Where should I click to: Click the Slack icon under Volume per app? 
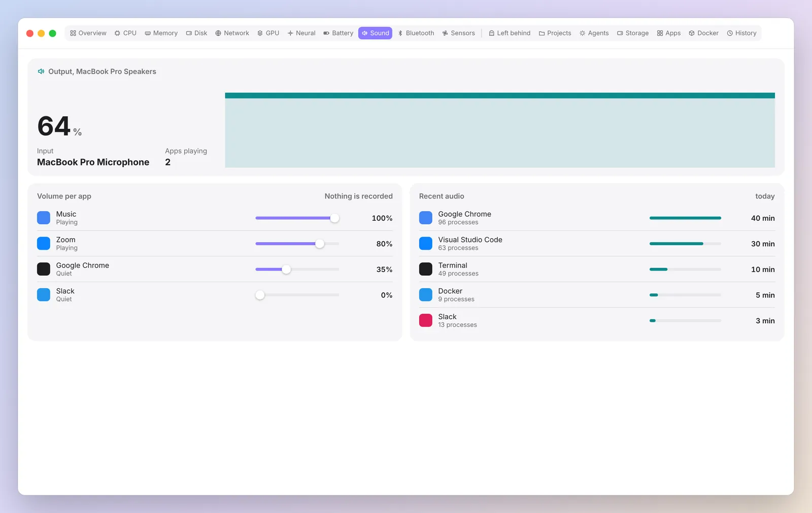44,295
